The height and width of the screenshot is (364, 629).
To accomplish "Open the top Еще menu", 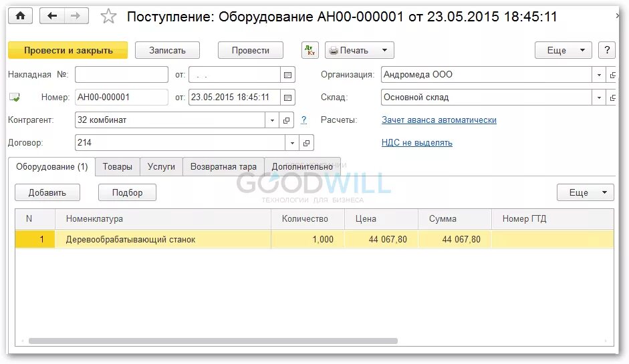I will [x=563, y=50].
